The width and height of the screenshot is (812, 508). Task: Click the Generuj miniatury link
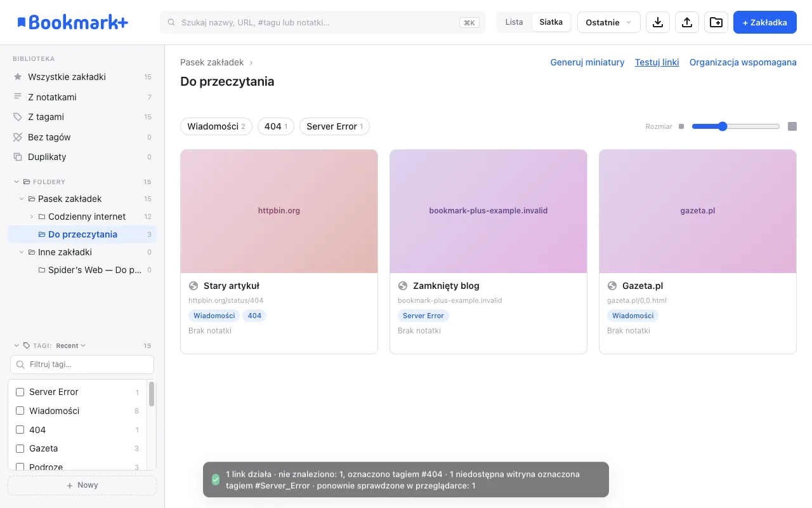[587, 62]
